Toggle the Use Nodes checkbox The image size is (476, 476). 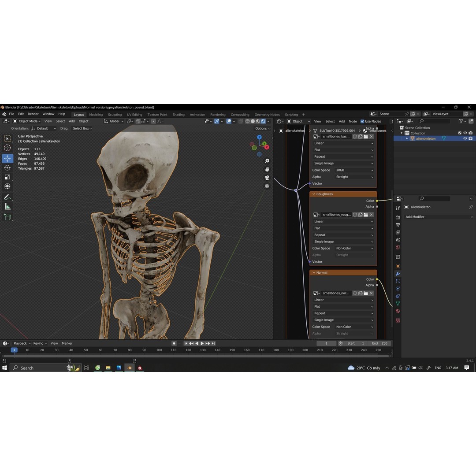[362, 122]
